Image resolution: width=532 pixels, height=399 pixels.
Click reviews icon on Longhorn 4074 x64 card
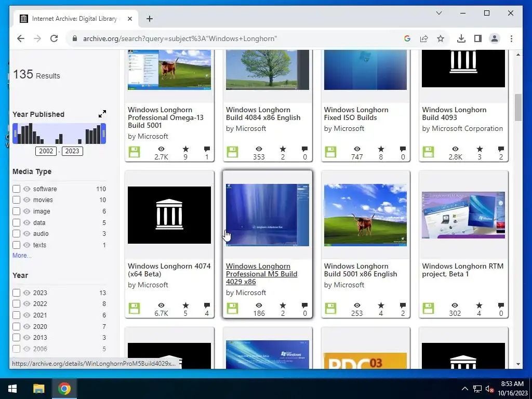(x=207, y=305)
